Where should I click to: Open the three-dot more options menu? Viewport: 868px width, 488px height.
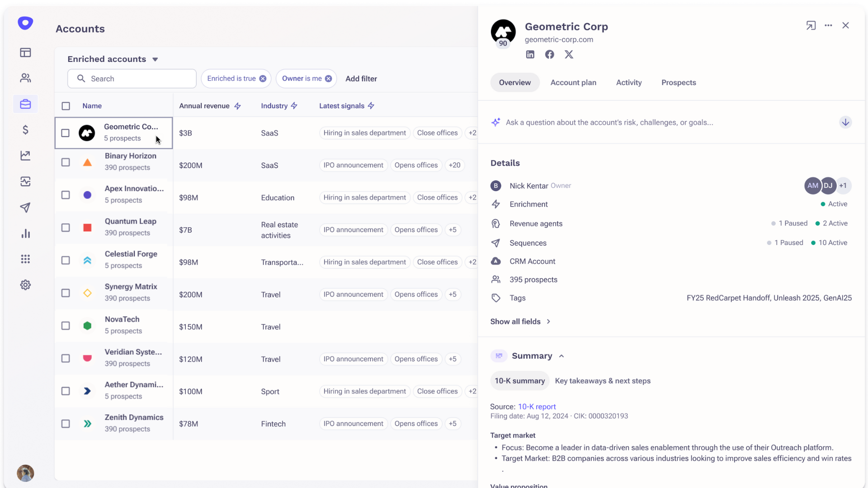(x=828, y=26)
